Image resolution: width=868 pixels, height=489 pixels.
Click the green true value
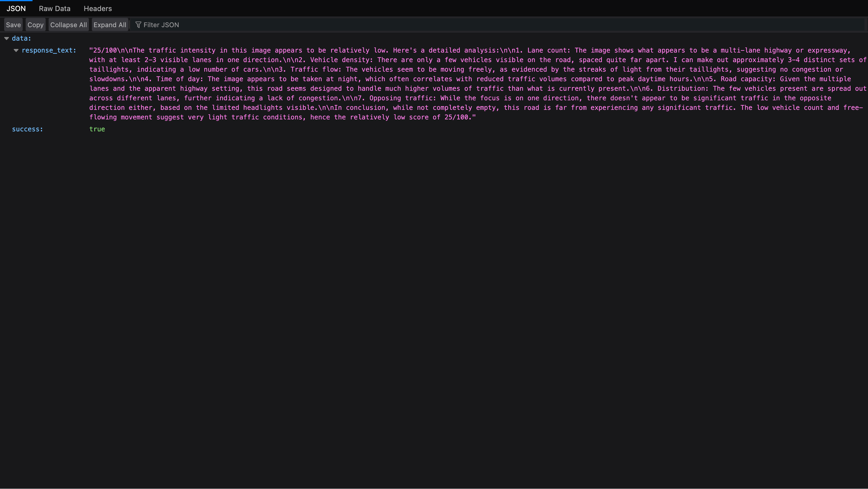click(97, 129)
